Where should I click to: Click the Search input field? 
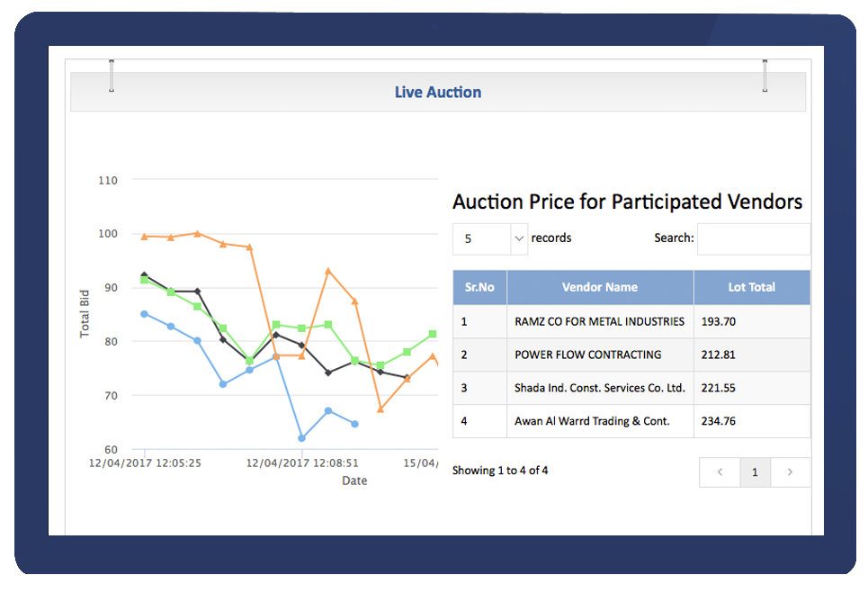point(753,239)
